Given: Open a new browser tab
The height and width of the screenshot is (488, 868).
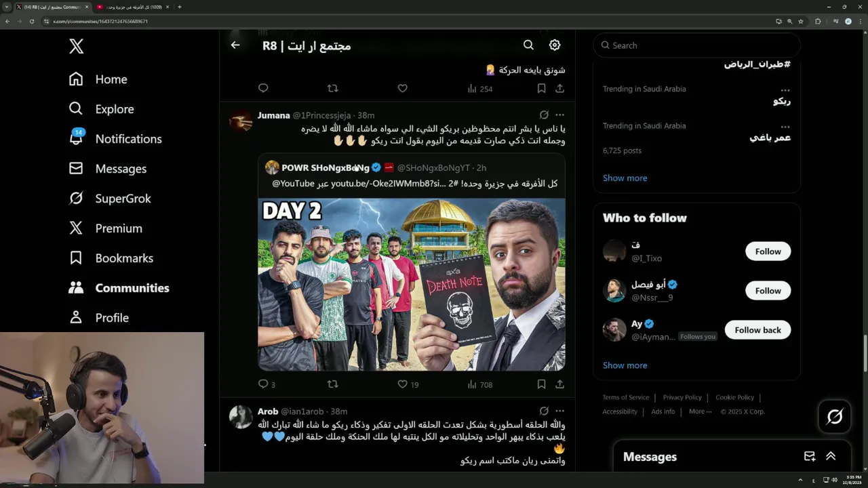Looking at the screenshot, I should 179,7.
